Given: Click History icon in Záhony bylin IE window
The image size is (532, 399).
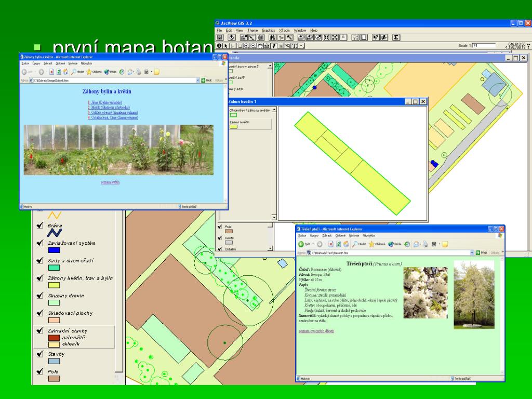Looking at the screenshot, I should [122, 72].
